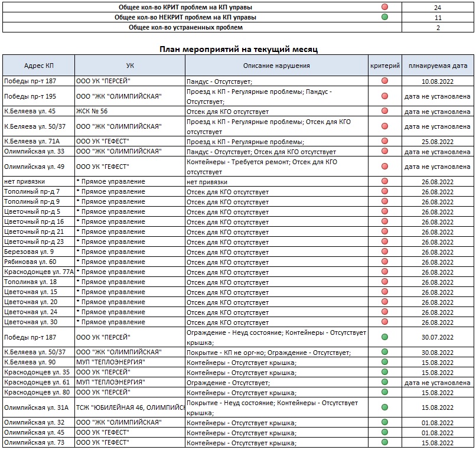Select the cell with value 24
This screenshot has width=476, height=450.
pyautogui.click(x=438, y=8)
